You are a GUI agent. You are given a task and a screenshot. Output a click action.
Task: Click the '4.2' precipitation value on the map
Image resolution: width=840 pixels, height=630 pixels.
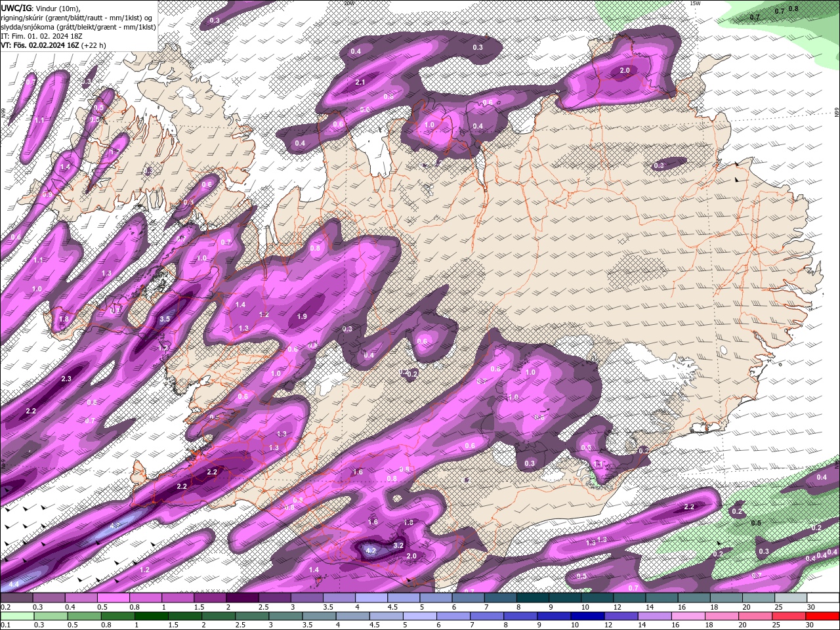371,551
